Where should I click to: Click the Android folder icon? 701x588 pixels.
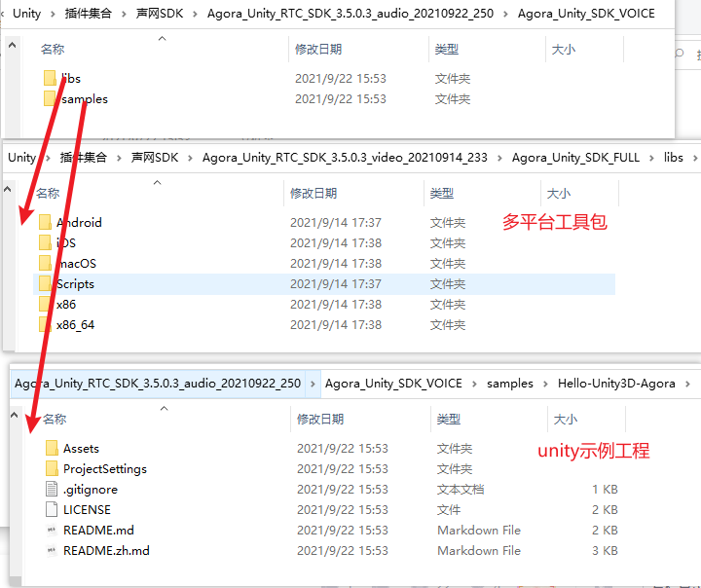[x=45, y=222]
